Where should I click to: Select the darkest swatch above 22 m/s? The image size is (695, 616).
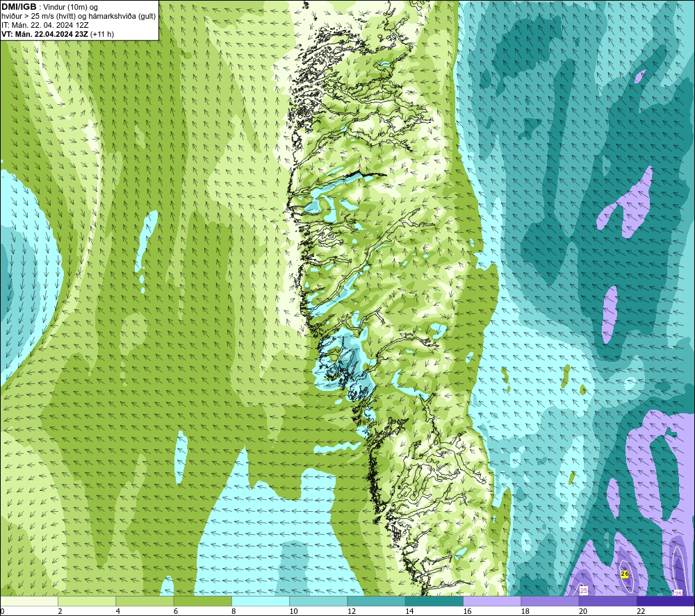(666, 601)
